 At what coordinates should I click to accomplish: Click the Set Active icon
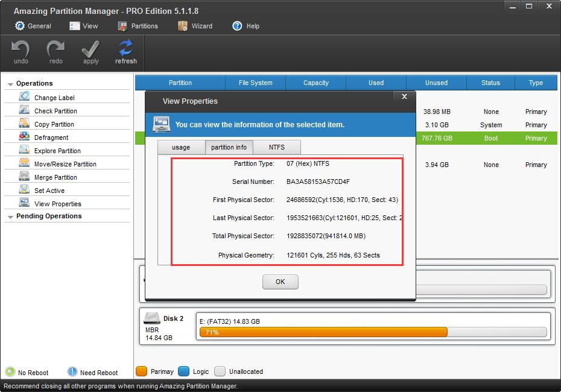(x=24, y=189)
